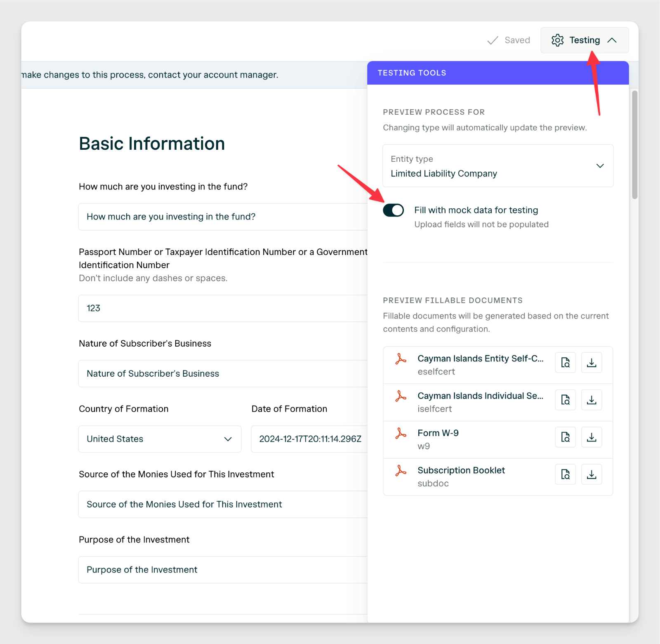Download the Form W-9 document
The height and width of the screenshot is (644, 660).
pyautogui.click(x=592, y=437)
